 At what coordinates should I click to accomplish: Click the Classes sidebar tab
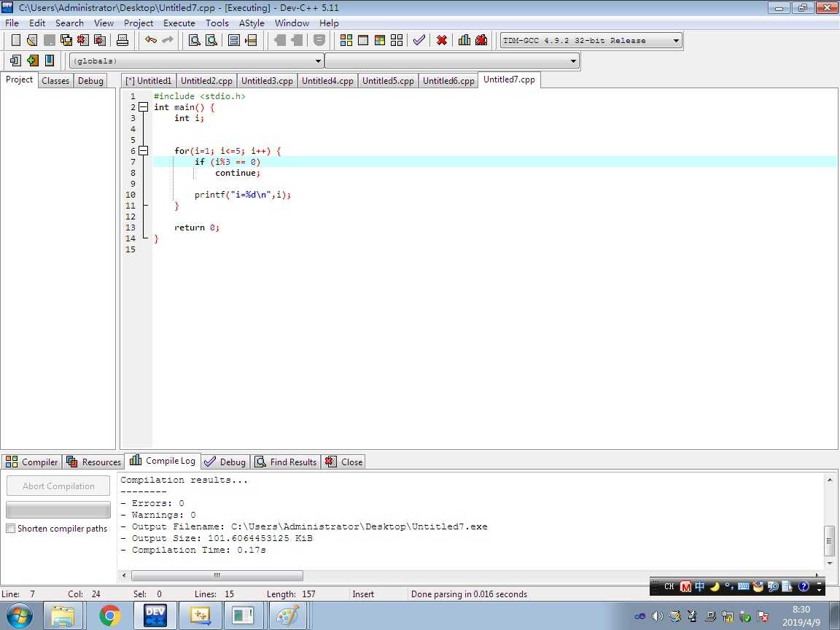[x=55, y=80]
